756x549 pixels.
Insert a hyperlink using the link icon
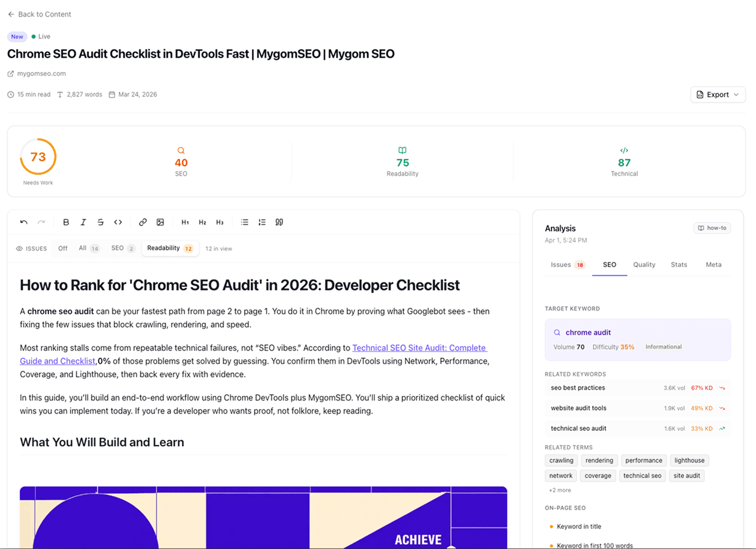pyautogui.click(x=143, y=222)
